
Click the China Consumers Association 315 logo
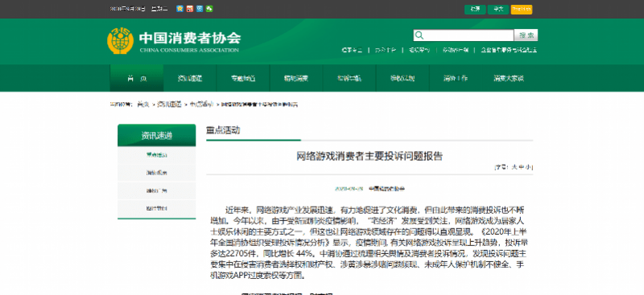coord(120,41)
